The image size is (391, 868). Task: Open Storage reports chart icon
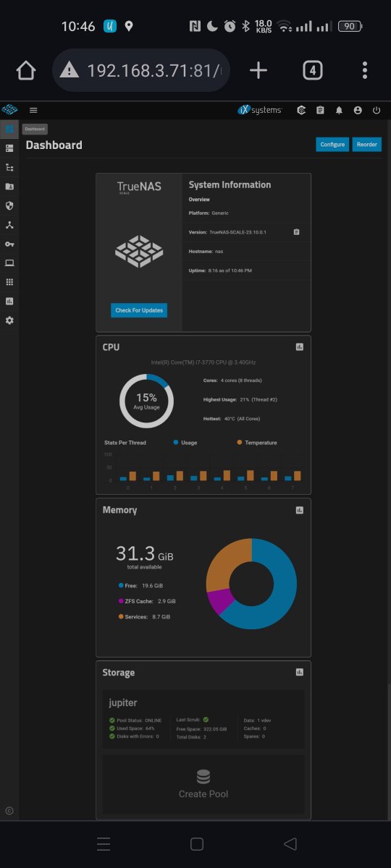300,672
